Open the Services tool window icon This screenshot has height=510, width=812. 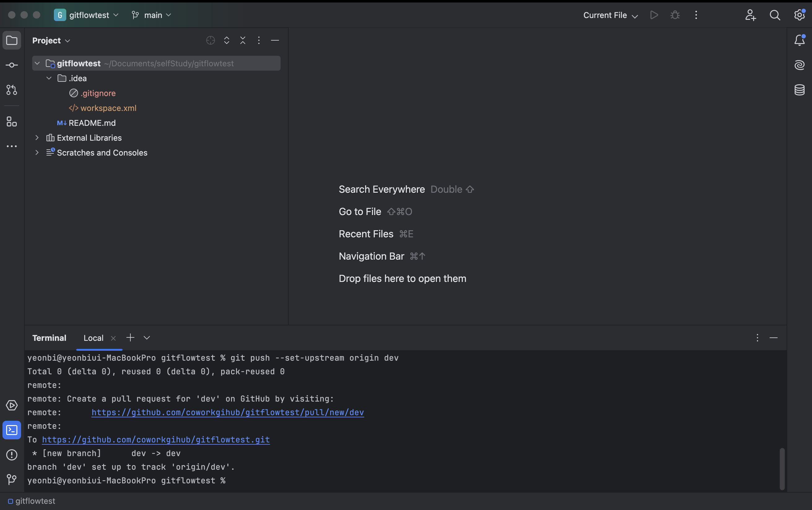(12, 405)
